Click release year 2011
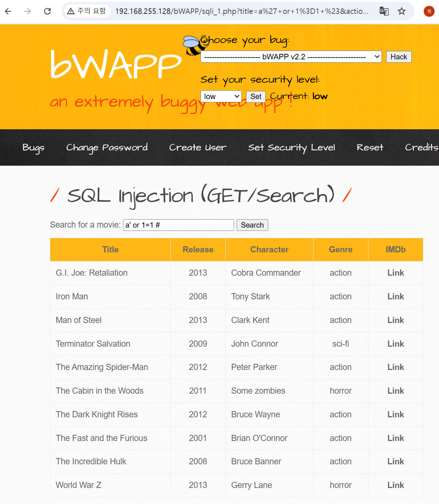439x504 pixels. point(198,391)
